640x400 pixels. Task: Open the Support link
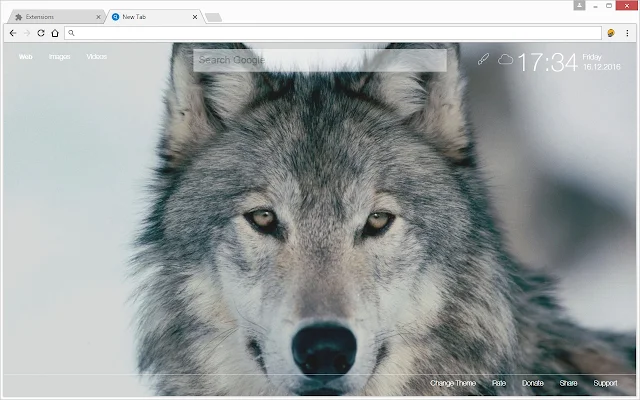click(605, 383)
